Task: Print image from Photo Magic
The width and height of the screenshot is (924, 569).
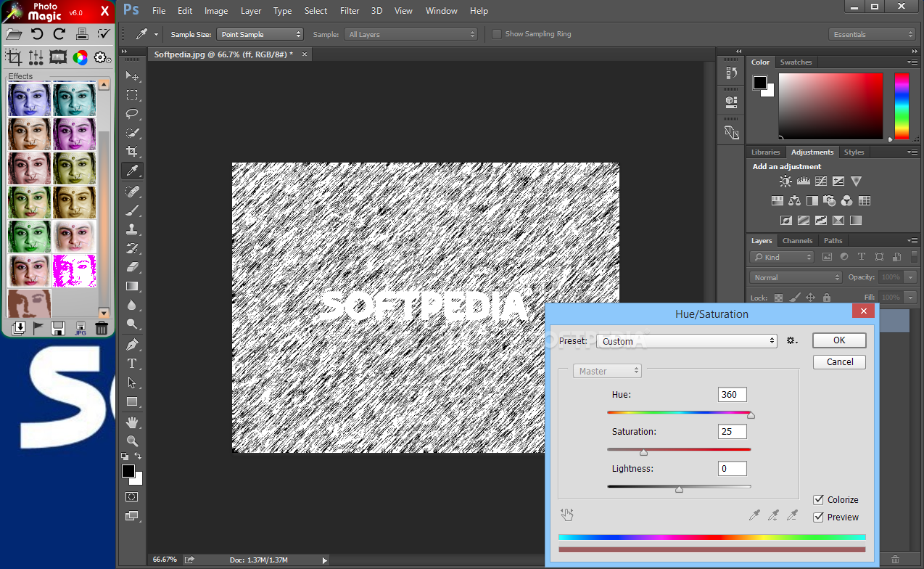Action: coord(82,33)
